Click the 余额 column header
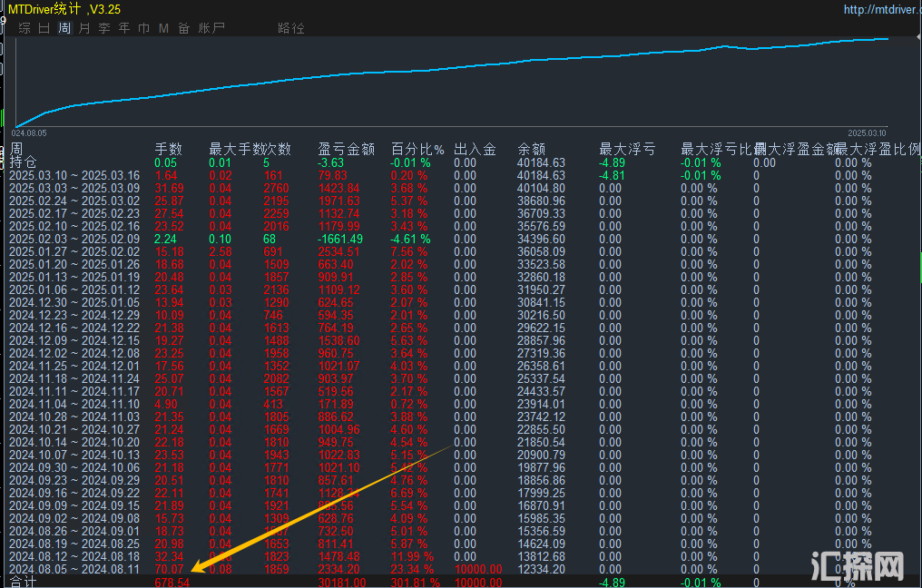 pos(532,150)
